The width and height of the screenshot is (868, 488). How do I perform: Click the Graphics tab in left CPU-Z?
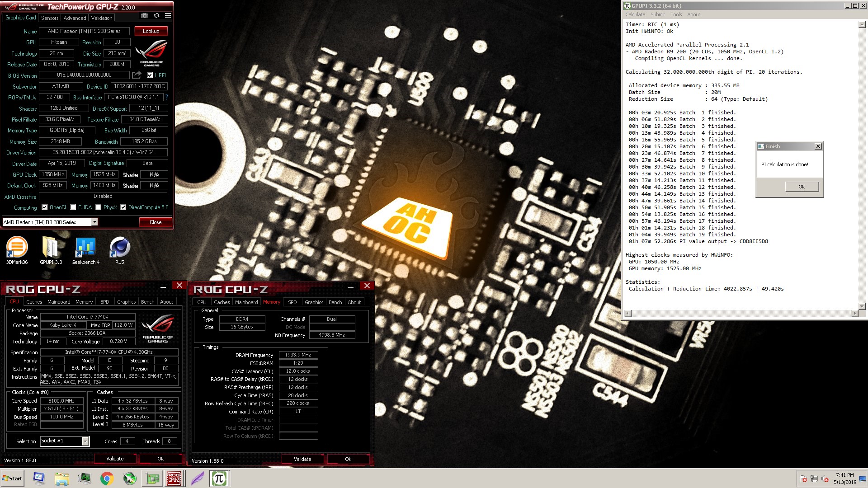(x=126, y=302)
